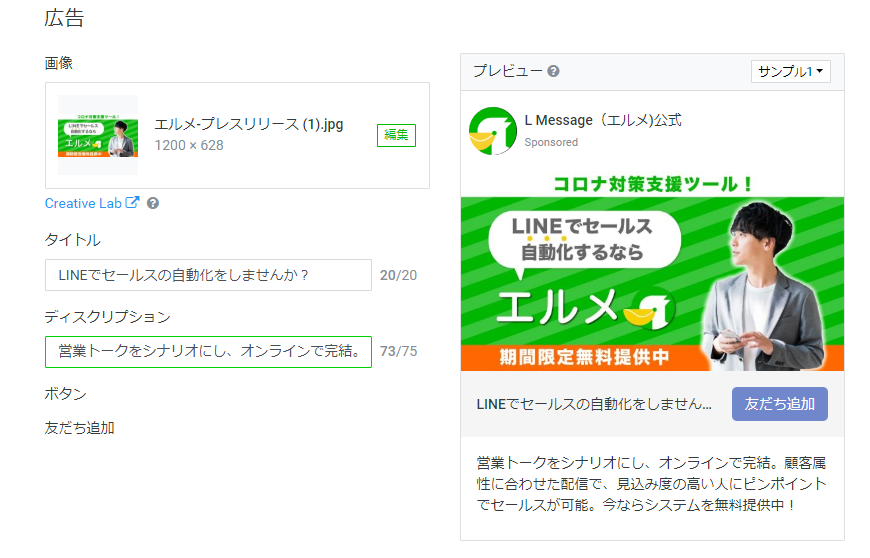Click the file name エルメ-プレスリリース (1).jpg
This screenshot has width=870, height=558.
[249, 124]
